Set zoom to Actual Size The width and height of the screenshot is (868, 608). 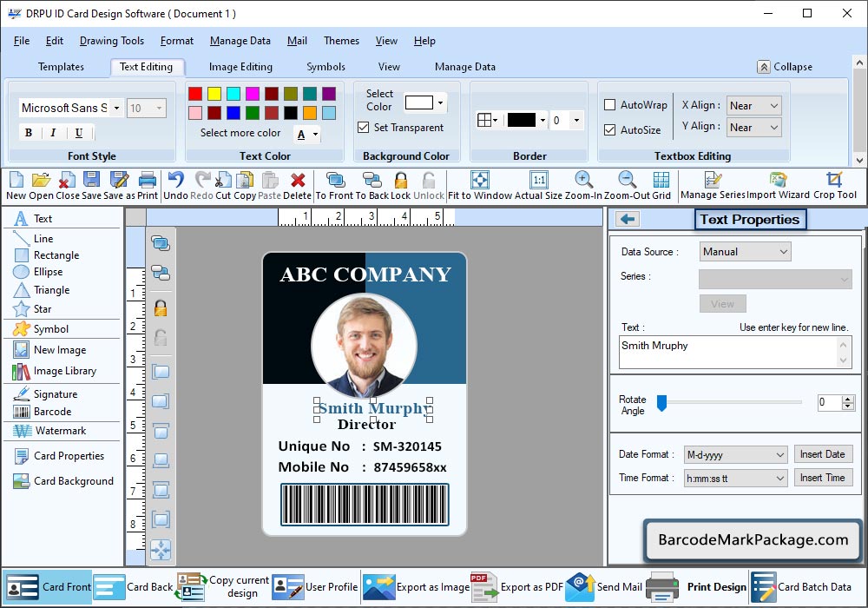coord(539,186)
